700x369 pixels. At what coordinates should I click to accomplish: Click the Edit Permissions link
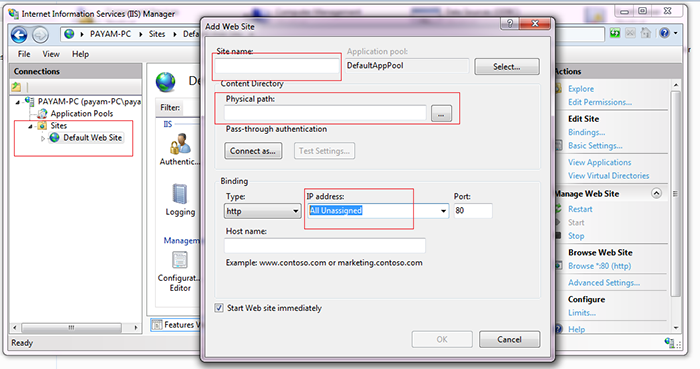coord(600,102)
